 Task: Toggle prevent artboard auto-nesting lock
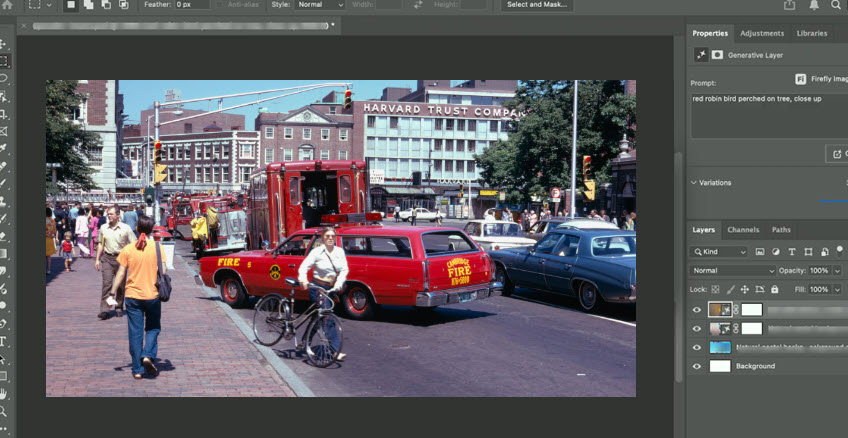(760, 289)
